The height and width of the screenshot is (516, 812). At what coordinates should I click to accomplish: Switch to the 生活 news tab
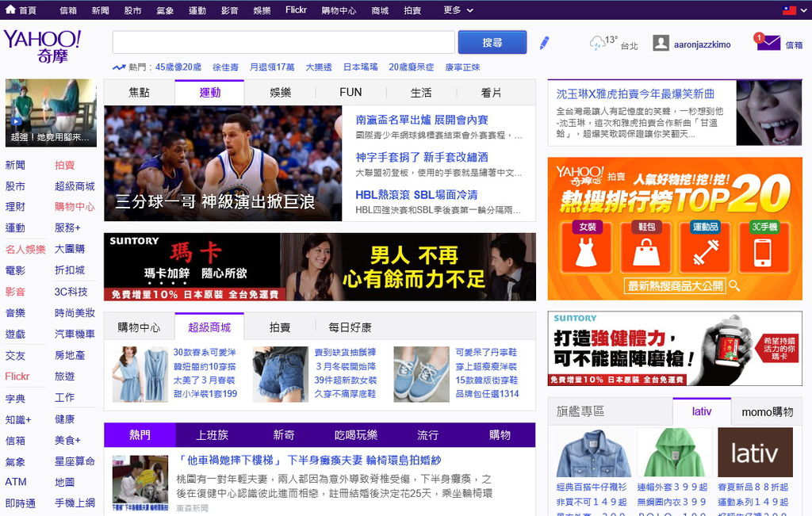click(420, 93)
